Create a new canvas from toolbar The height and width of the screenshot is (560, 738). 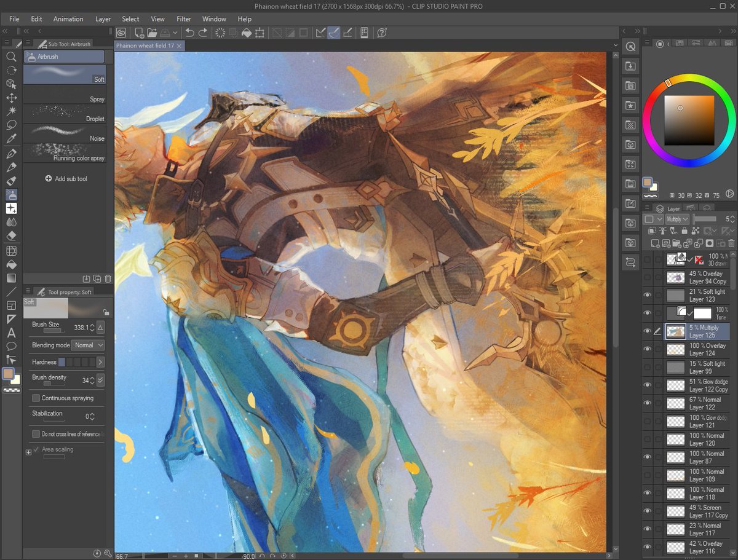point(140,33)
